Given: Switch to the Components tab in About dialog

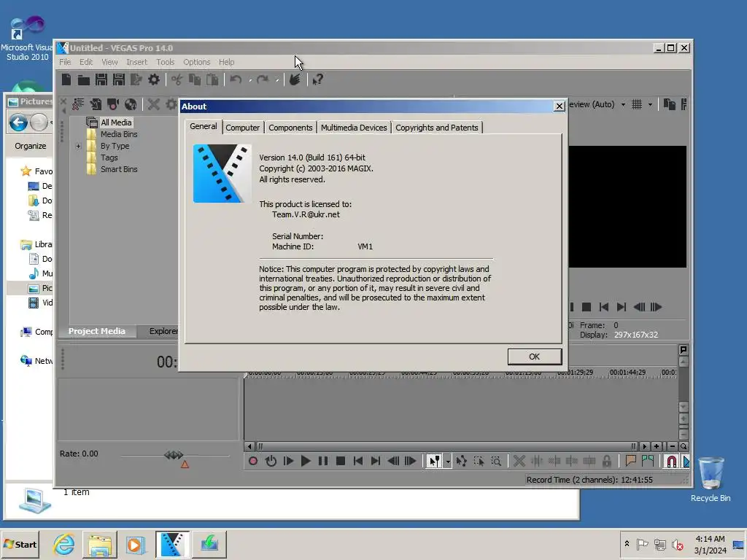Looking at the screenshot, I should pos(290,128).
